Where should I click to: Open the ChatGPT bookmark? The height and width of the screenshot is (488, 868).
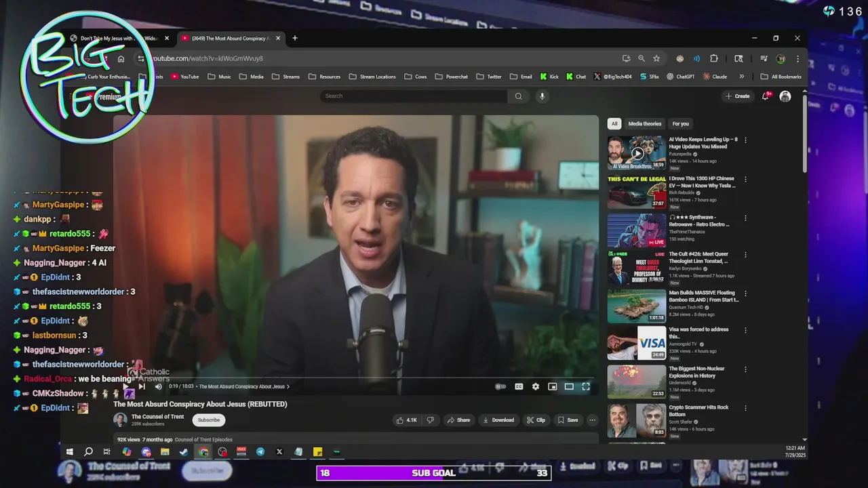(681, 77)
